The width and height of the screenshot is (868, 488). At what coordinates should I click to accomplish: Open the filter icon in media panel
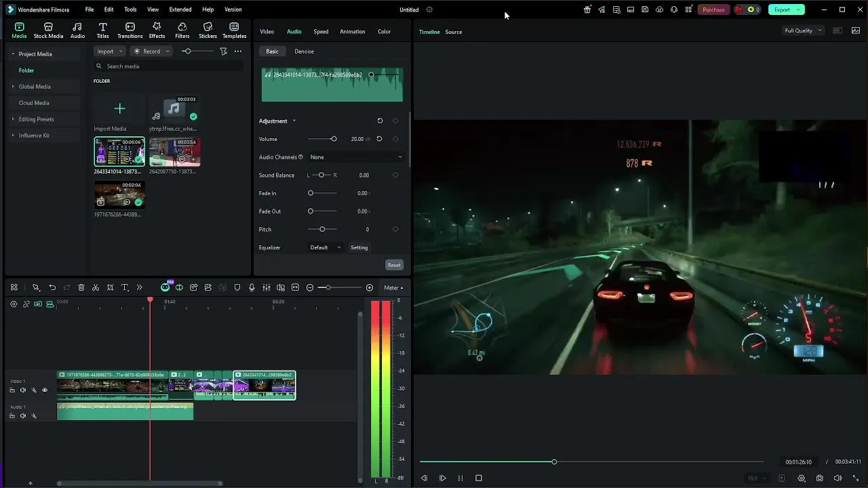(x=223, y=52)
